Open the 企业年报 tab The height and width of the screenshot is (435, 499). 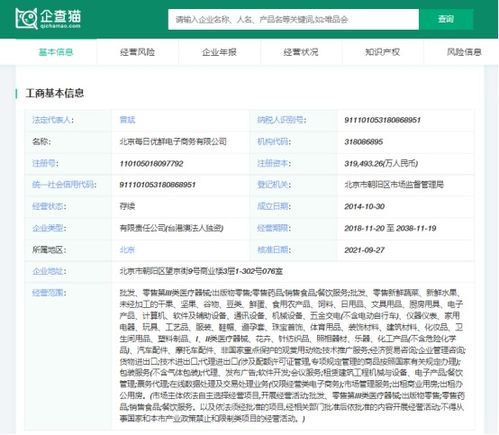219,52
